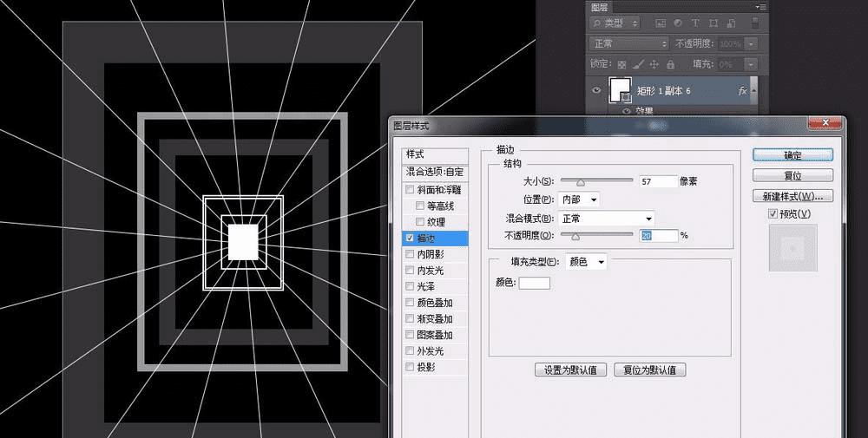Click the stroke 不透明度 slider

[x=597, y=235]
